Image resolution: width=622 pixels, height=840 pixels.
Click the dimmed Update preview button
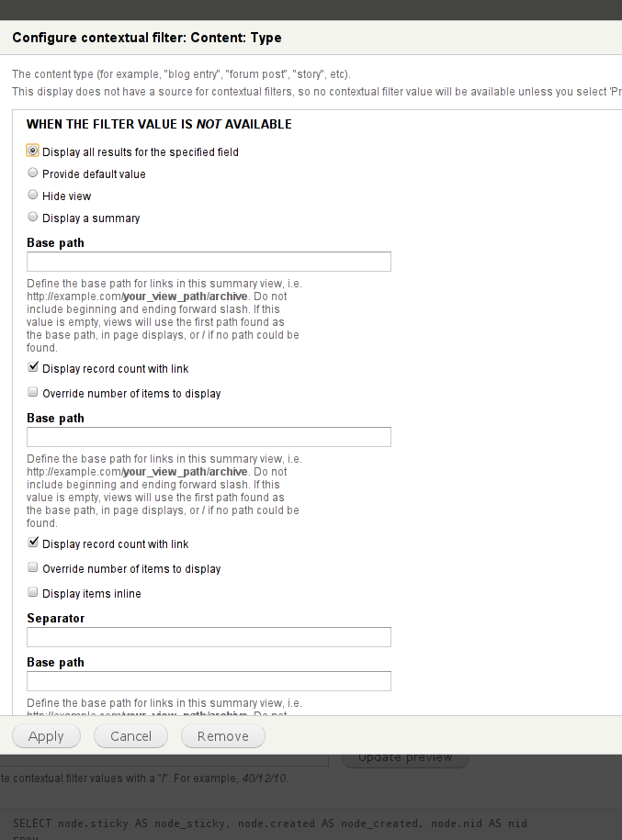point(405,757)
